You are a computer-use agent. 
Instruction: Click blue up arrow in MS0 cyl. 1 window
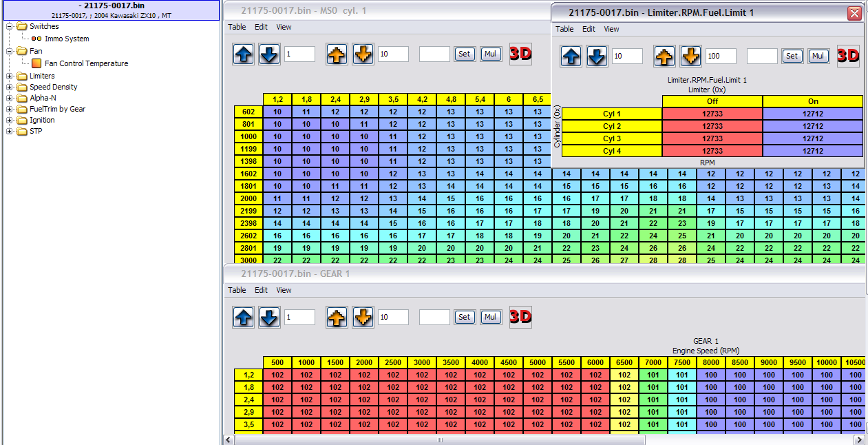click(244, 54)
